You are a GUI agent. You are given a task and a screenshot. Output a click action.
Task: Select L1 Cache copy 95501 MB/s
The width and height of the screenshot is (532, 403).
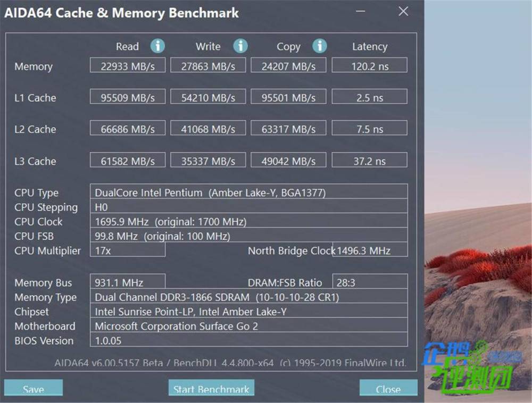click(x=288, y=97)
